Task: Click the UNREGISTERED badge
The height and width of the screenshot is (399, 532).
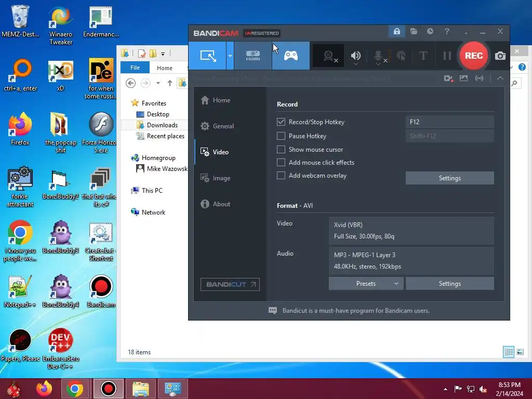Action: 262,33
